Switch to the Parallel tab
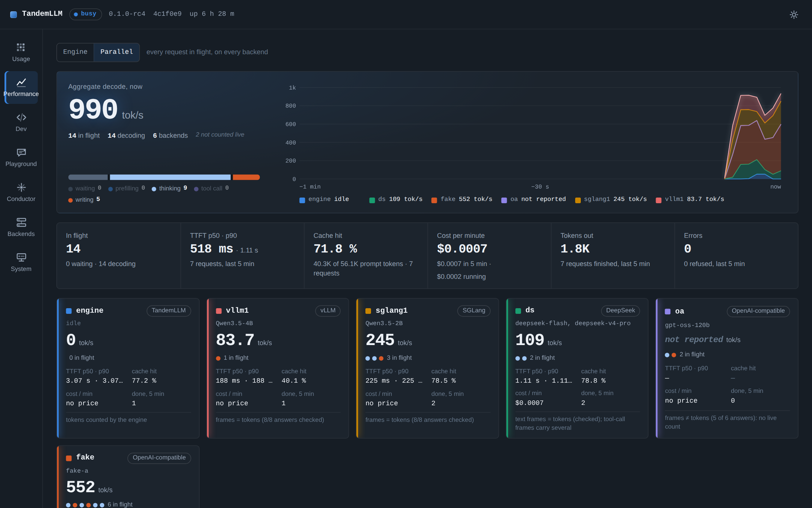Image resolution: width=812 pixels, height=508 pixels. 117,52
